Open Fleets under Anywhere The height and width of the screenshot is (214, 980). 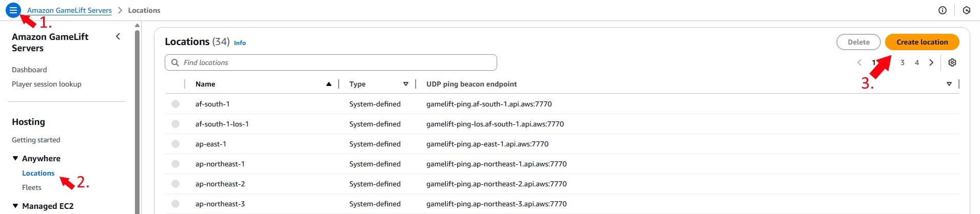point(32,187)
